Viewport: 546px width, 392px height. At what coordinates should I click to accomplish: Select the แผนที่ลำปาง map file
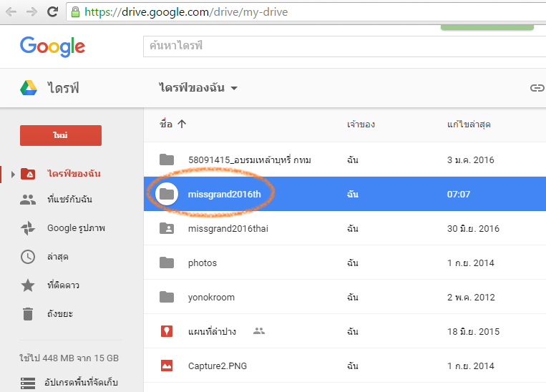tap(215, 331)
